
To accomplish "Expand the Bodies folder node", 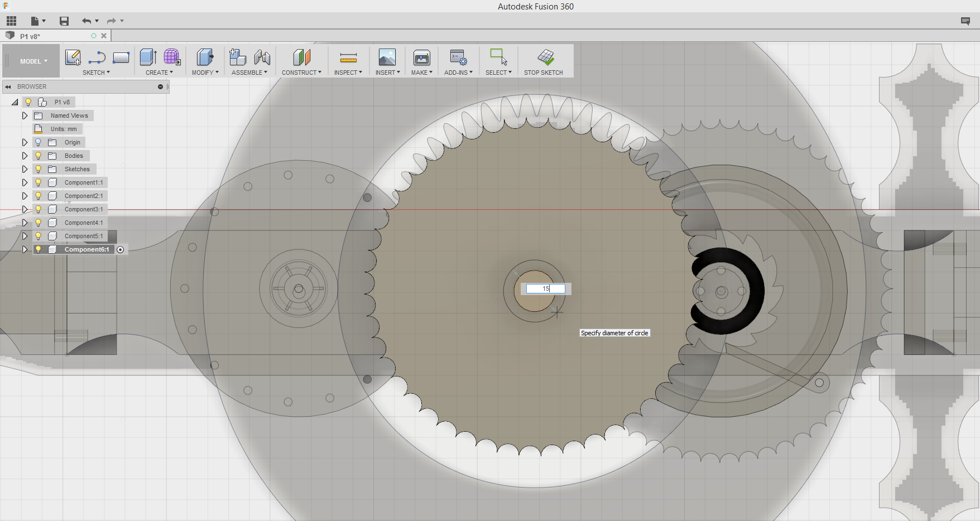I will 25,156.
